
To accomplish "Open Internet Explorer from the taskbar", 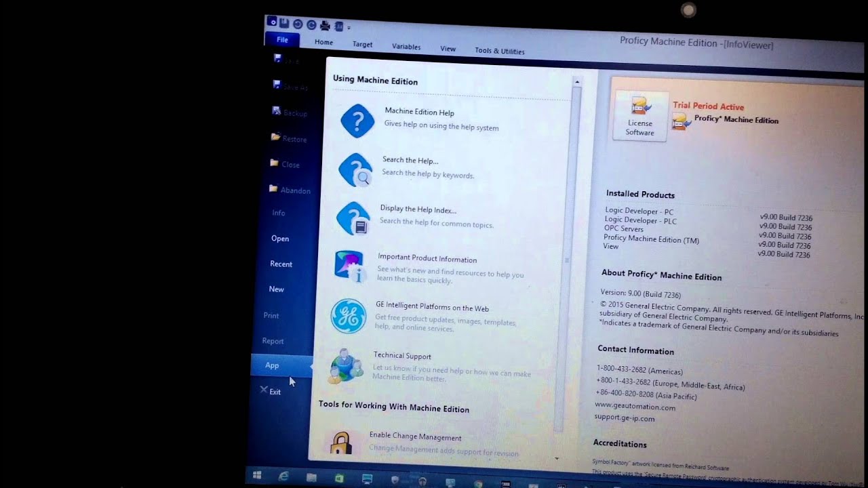I will [x=283, y=476].
